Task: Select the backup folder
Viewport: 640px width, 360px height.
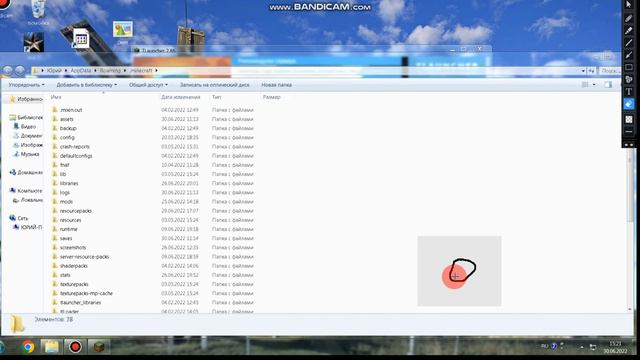Action: [68, 128]
